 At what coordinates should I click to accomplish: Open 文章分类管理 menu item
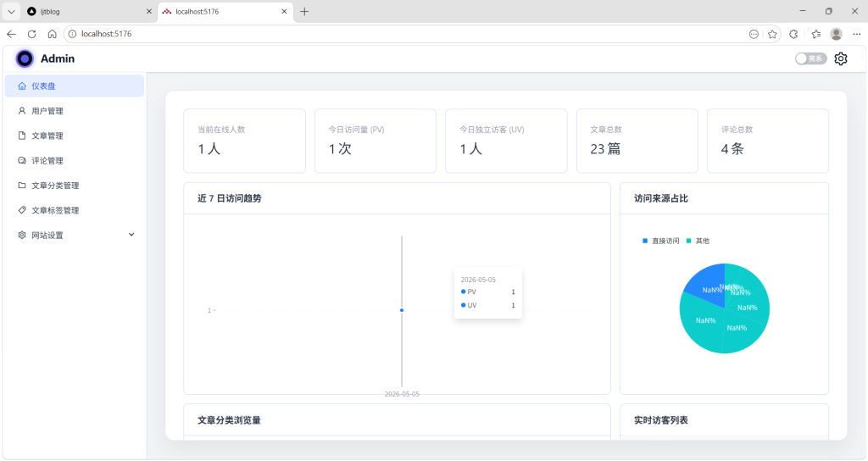tap(75, 186)
